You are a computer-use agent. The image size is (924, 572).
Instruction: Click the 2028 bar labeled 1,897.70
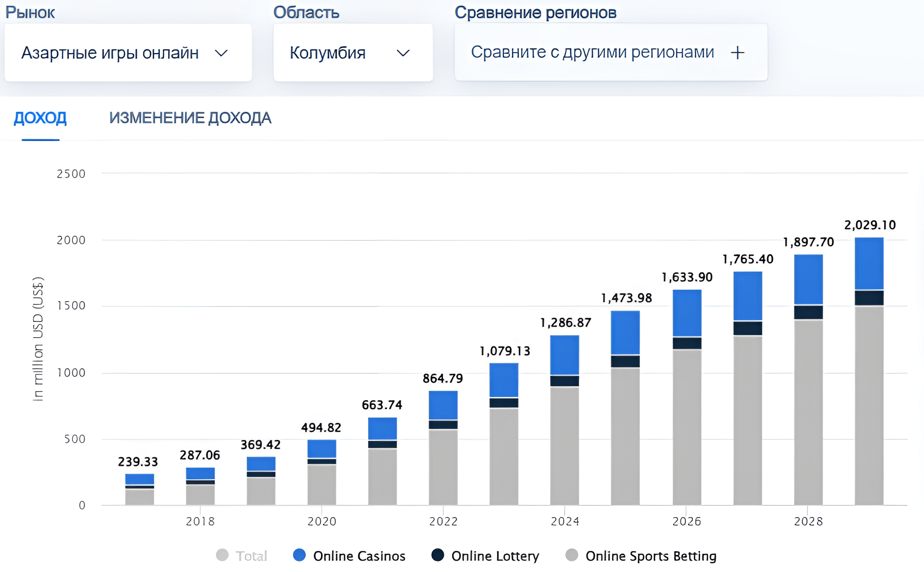coord(808,380)
